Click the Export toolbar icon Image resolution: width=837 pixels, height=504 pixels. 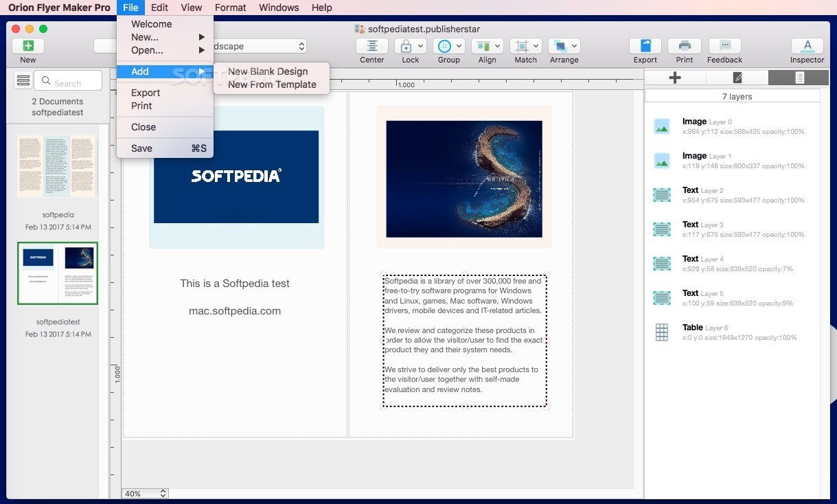coord(645,46)
